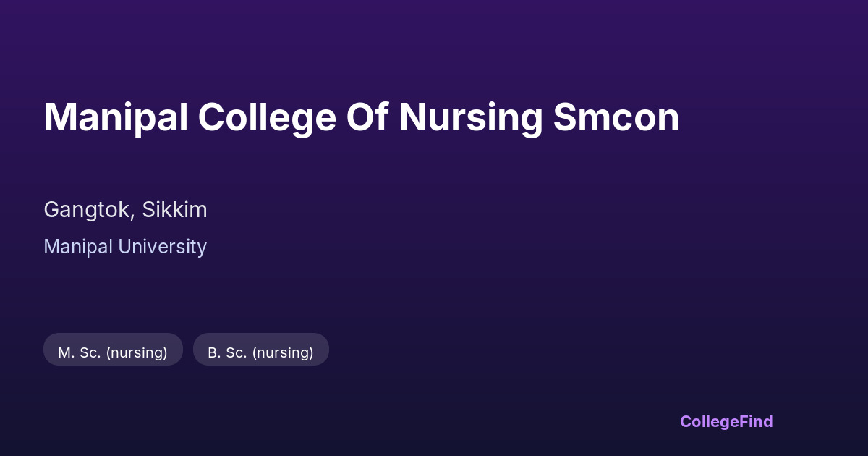Viewport: 868px width, 456px height.
Task: Click the word "Sikkim" in the location line
Action: pos(174,210)
